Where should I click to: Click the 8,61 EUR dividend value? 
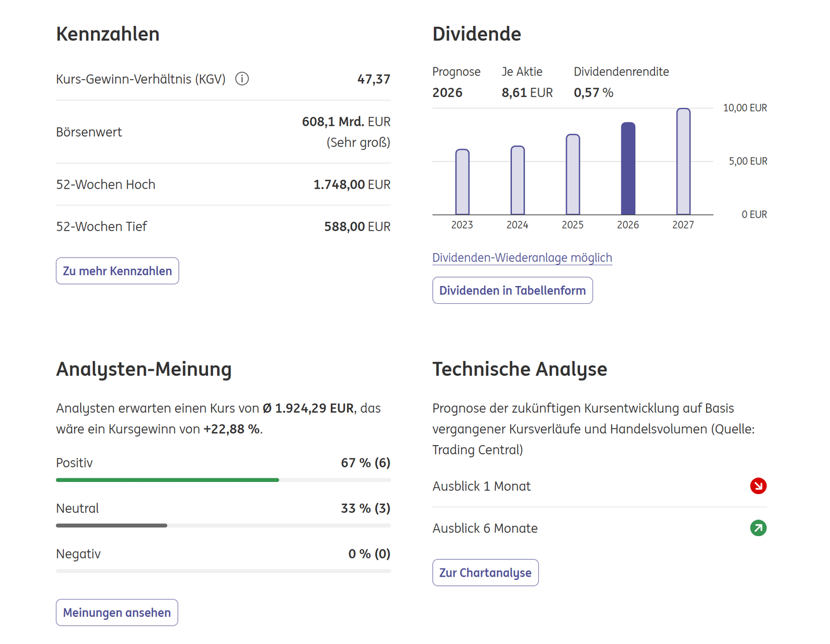click(527, 93)
